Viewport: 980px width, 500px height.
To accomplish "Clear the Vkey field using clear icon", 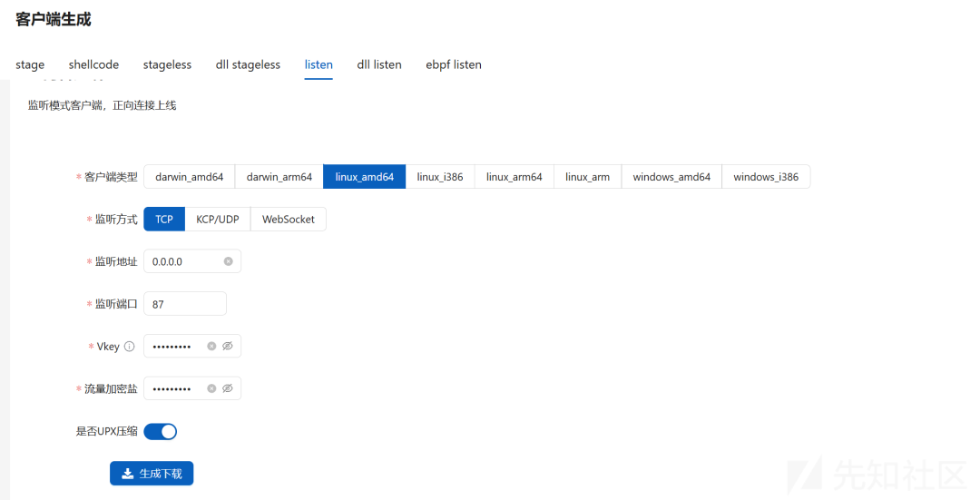I will (211, 346).
